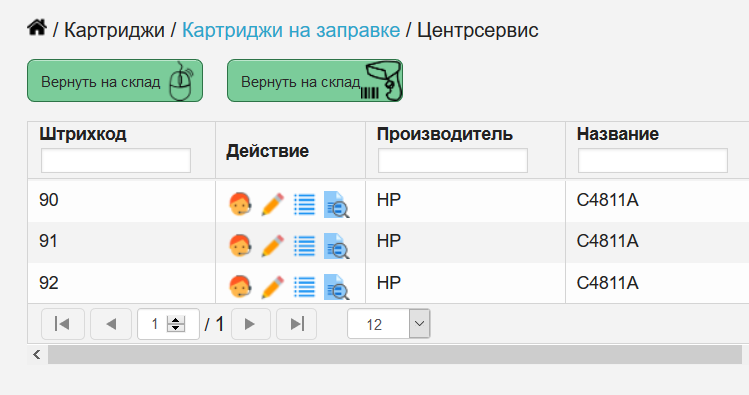749x395 pixels.
Task: Sort by Штрихкод column header
Action: [x=83, y=134]
